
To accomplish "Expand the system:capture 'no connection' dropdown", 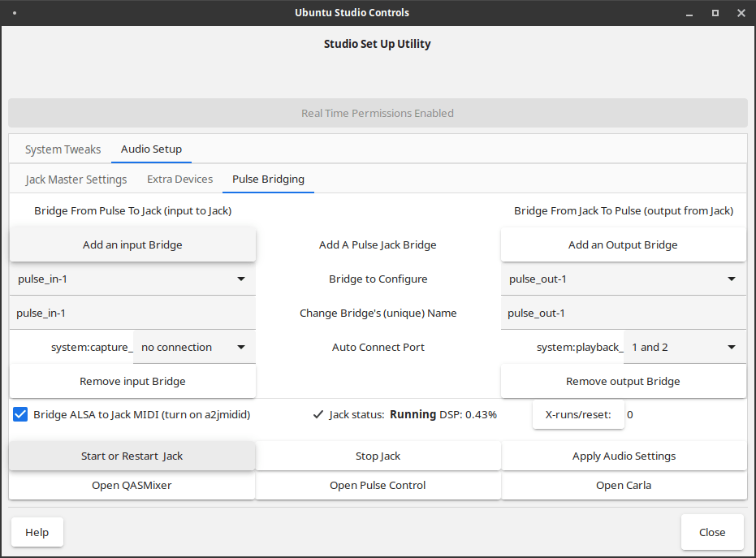I will pyautogui.click(x=194, y=347).
